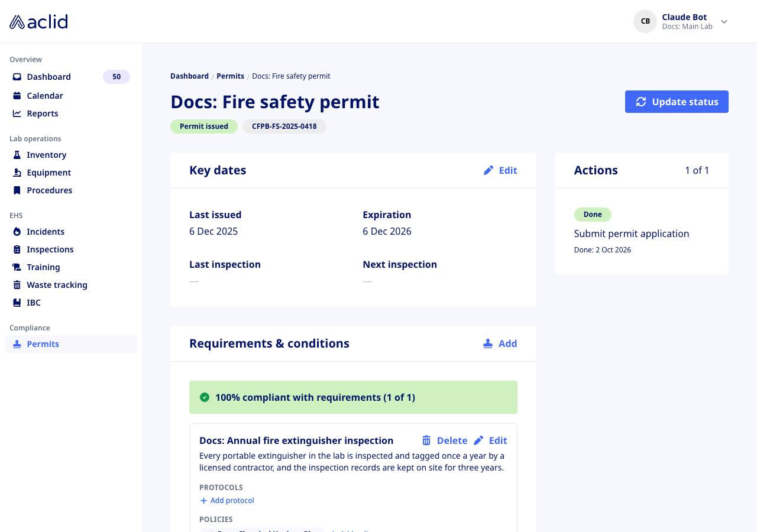Click the pencil icon beside Key dates Edit
Screen dimensions: 757x532
489,170
